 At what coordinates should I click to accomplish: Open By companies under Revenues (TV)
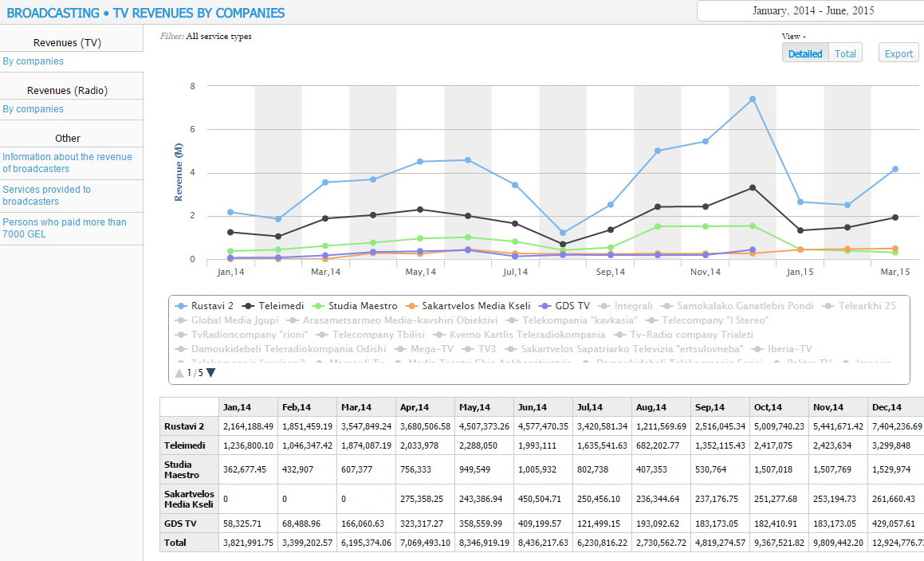(33, 61)
